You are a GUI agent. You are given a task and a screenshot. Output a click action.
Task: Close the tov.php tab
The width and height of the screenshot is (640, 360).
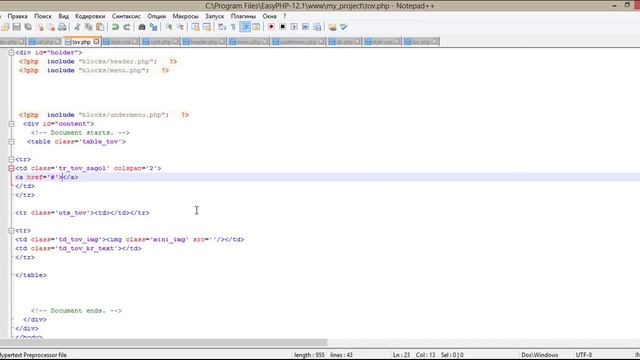point(96,41)
